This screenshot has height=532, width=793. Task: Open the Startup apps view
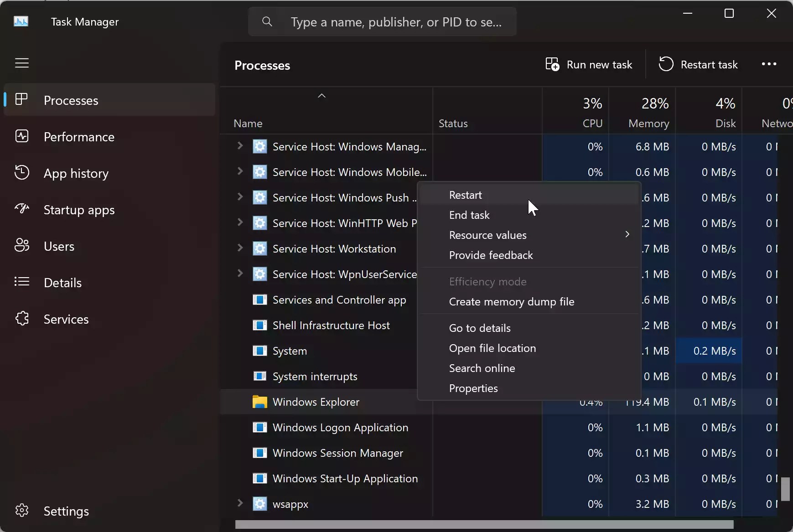[78, 210]
